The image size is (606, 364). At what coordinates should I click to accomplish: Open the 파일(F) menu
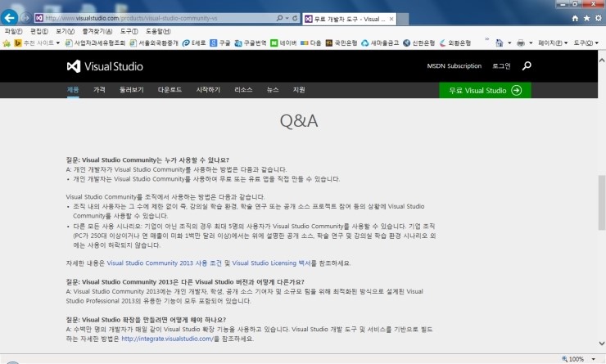[x=13, y=31]
